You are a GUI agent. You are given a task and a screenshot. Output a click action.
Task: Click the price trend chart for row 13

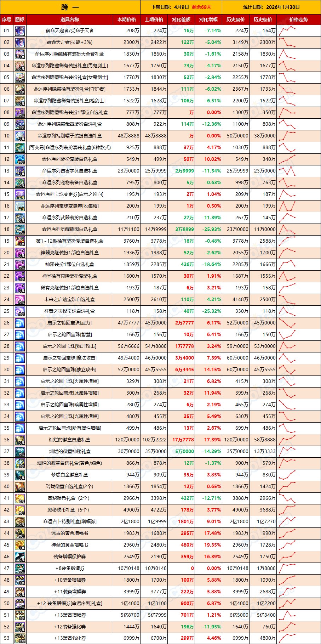pyautogui.click(x=287, y=171)
